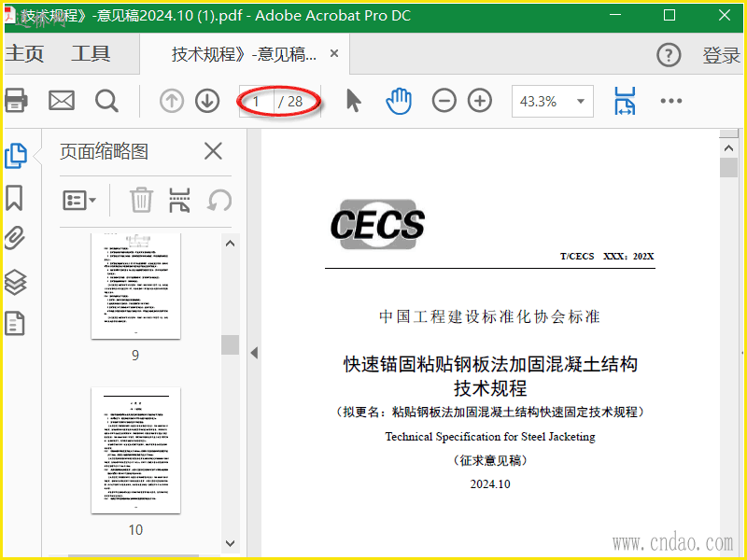747x560 pixels.
Task: Zoom out with minus button
Action: click(x=444, y=101)
